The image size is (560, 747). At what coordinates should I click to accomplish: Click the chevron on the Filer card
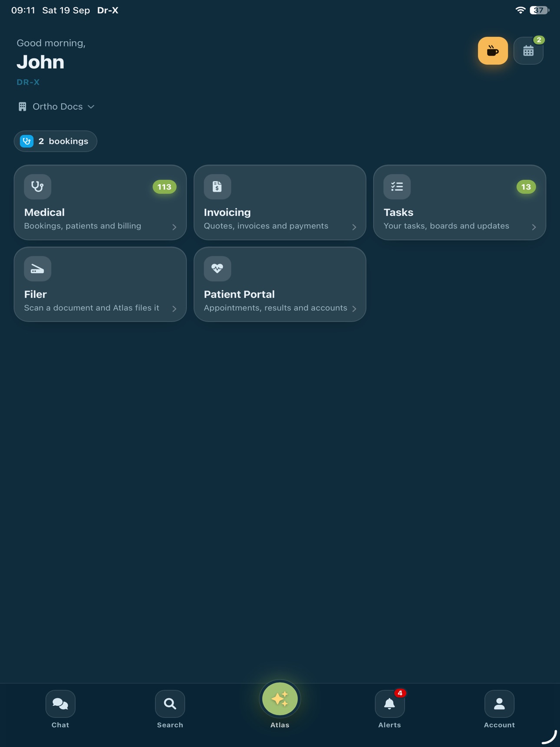(x=175, y=308)
